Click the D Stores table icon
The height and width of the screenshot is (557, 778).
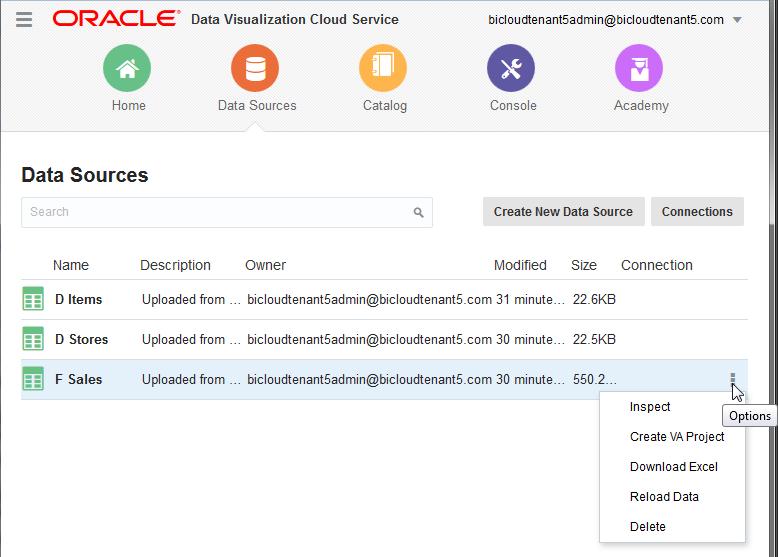33,339
